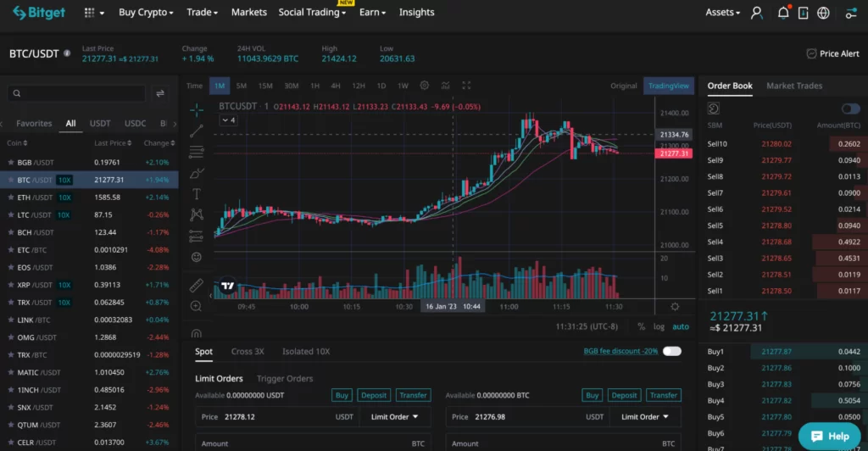The image size is (868, 451).
Task: Click the download app icon in header
Action: (x=803, y=12)
